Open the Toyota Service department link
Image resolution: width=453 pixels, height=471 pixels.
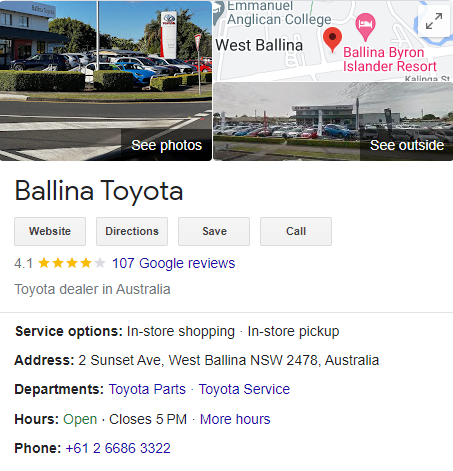point(244,389)
